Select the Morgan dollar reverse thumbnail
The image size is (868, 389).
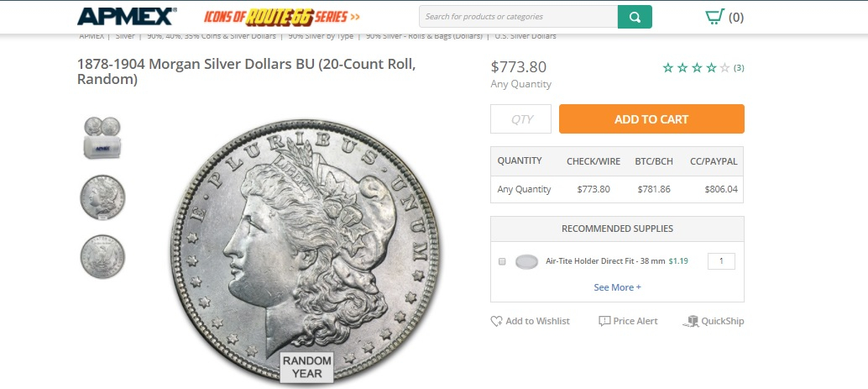point(102,256)
